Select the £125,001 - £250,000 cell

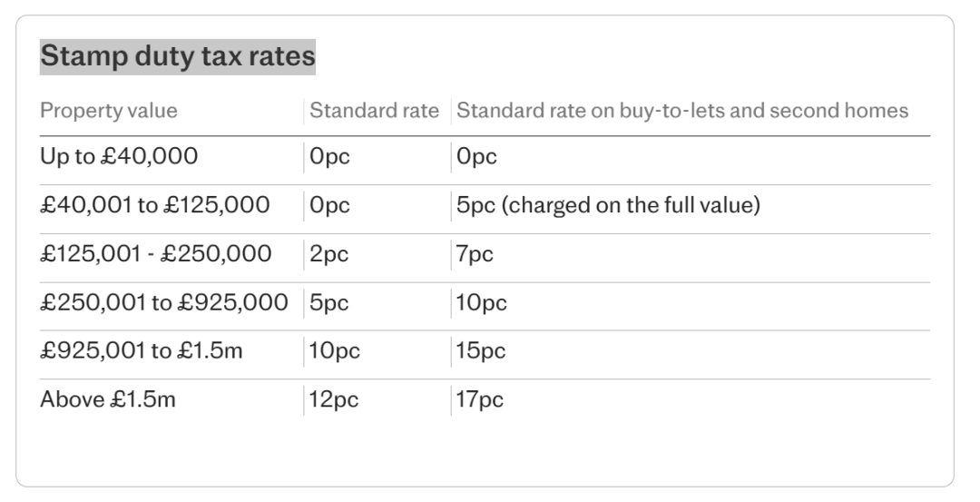[156, 254]
